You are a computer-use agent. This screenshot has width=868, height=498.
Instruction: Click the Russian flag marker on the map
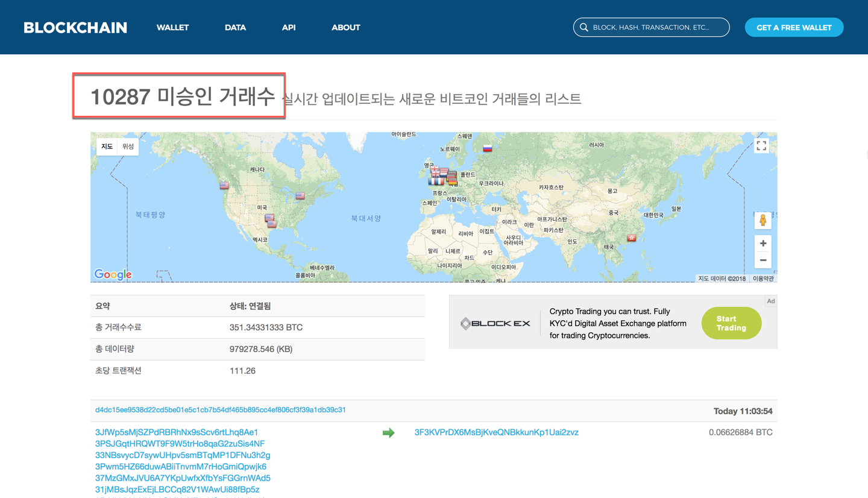point(487,148)
